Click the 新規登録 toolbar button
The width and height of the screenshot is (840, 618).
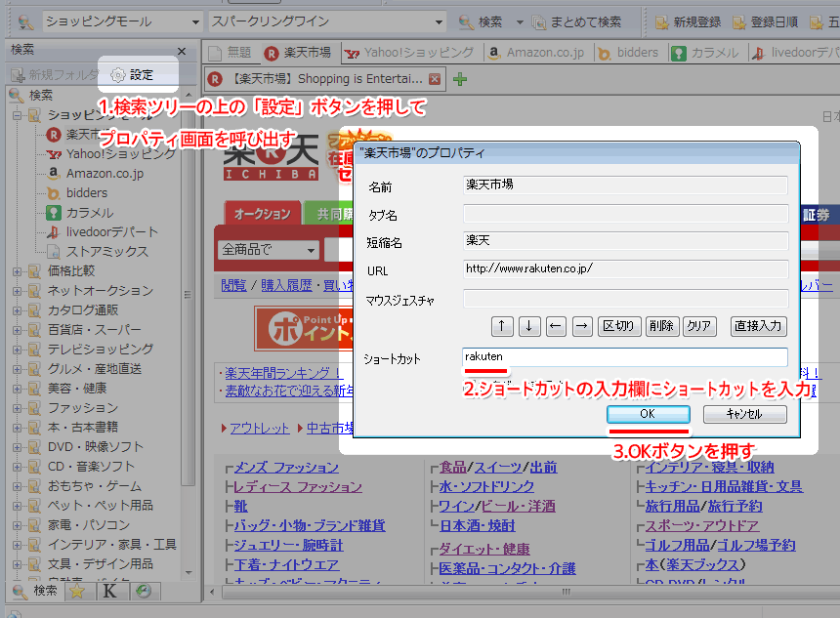(x=688, y=21)
